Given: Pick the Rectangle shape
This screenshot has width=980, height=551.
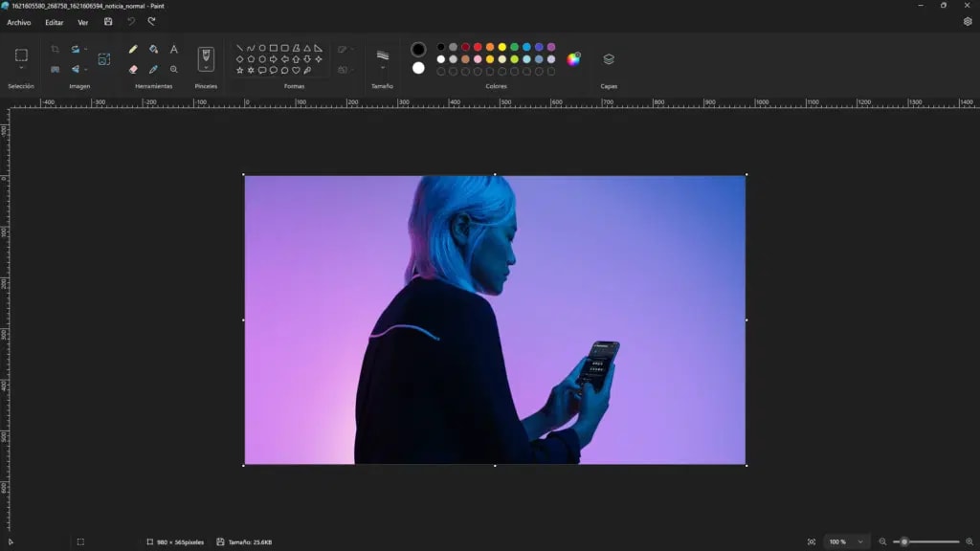Looking at the screenshot, I should (273, 48).
